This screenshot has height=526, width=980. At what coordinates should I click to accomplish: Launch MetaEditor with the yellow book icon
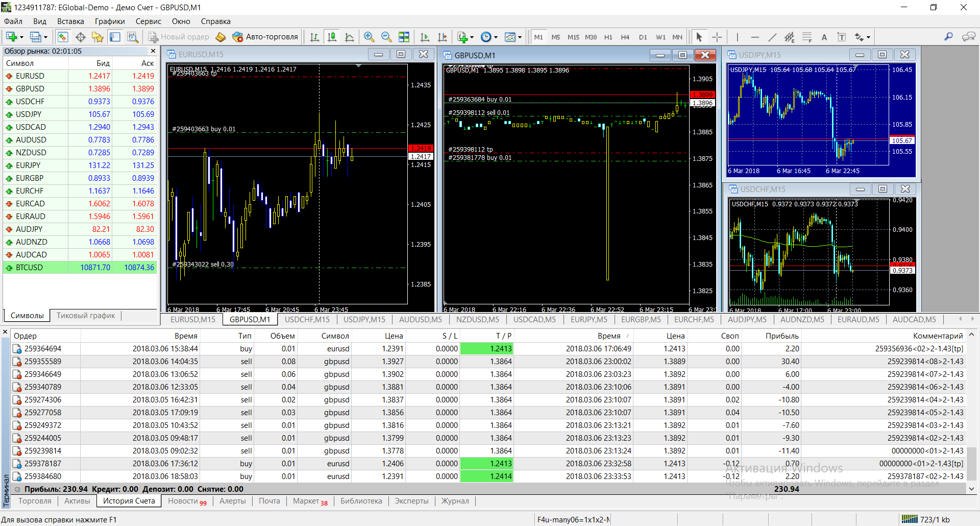point(220,37)
